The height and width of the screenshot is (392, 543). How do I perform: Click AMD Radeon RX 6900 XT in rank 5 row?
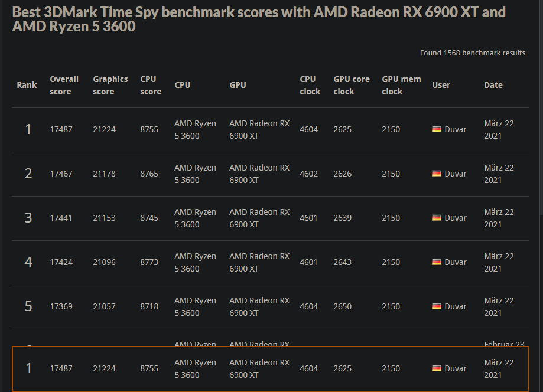pos(259,306)
